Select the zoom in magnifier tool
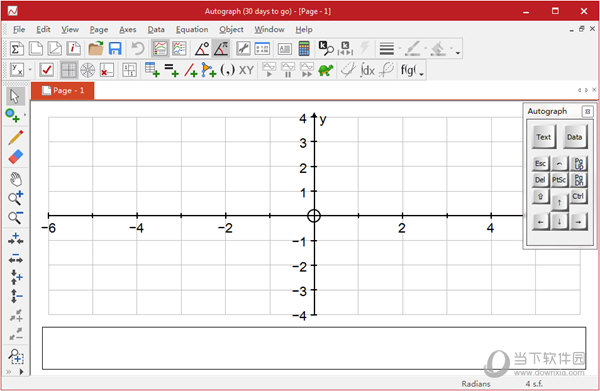Screen dimensions: 600x391 coord(16,198)
